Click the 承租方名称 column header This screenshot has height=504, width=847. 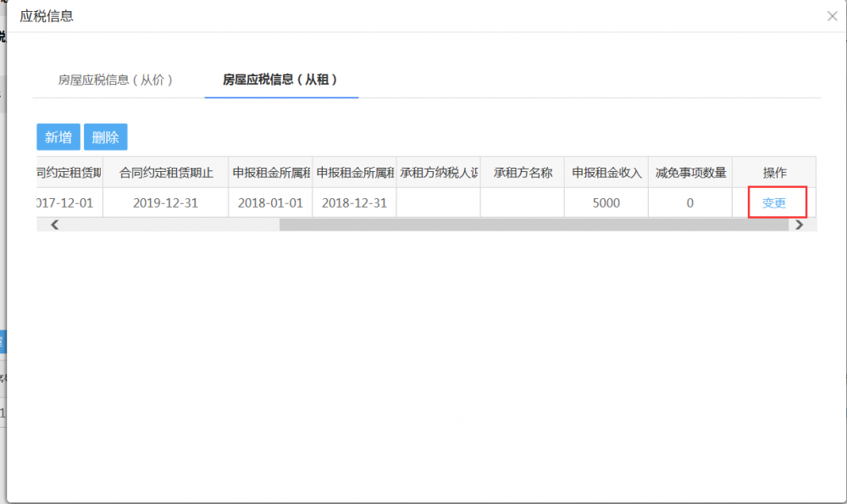522,172
